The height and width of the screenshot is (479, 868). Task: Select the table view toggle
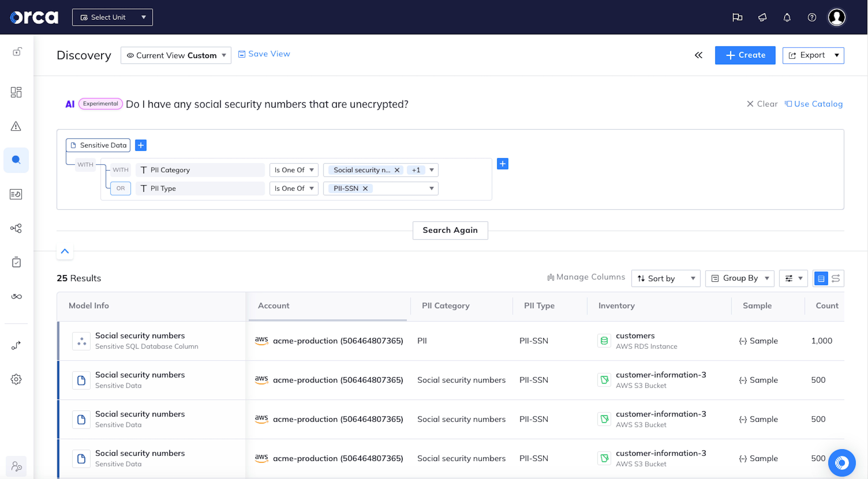coord(821,278)
